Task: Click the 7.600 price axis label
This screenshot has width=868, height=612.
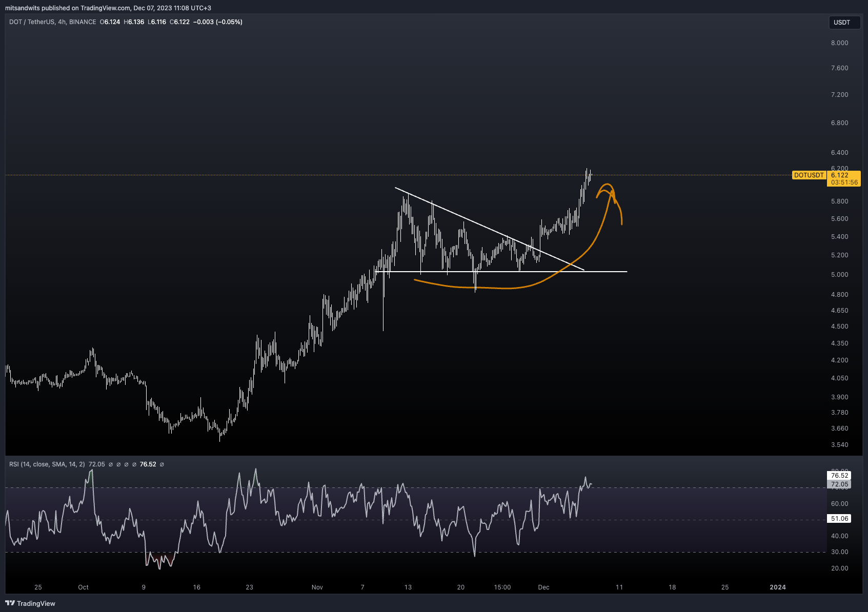Action: pos(839,68)
